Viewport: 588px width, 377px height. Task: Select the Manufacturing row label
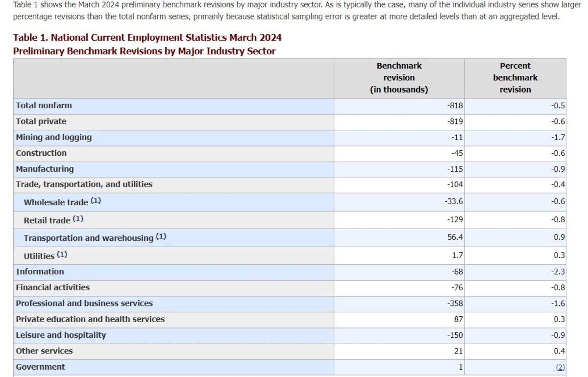[45, 169]
